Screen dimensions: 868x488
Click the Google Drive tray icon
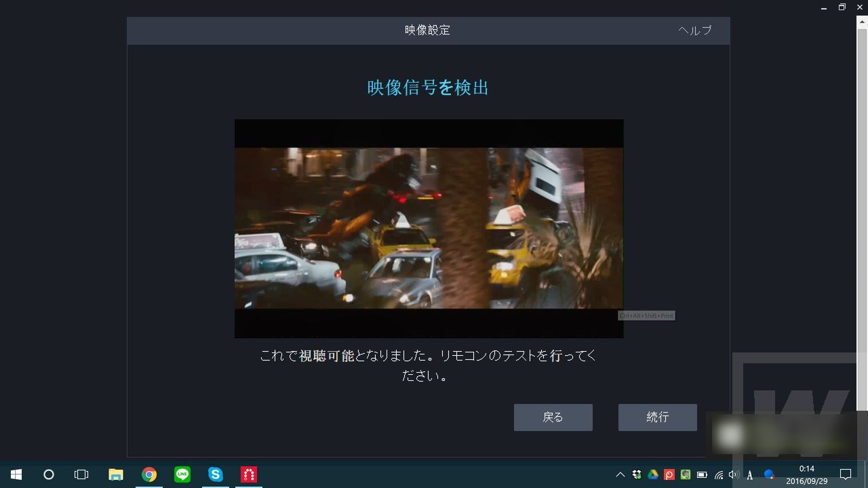pos(653,474)
